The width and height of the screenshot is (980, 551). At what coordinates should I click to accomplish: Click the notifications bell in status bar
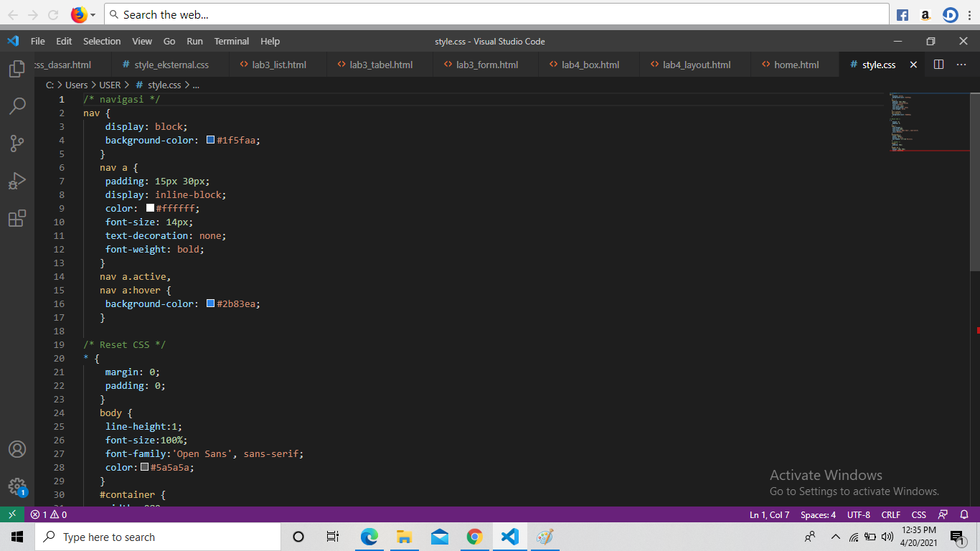964,514
